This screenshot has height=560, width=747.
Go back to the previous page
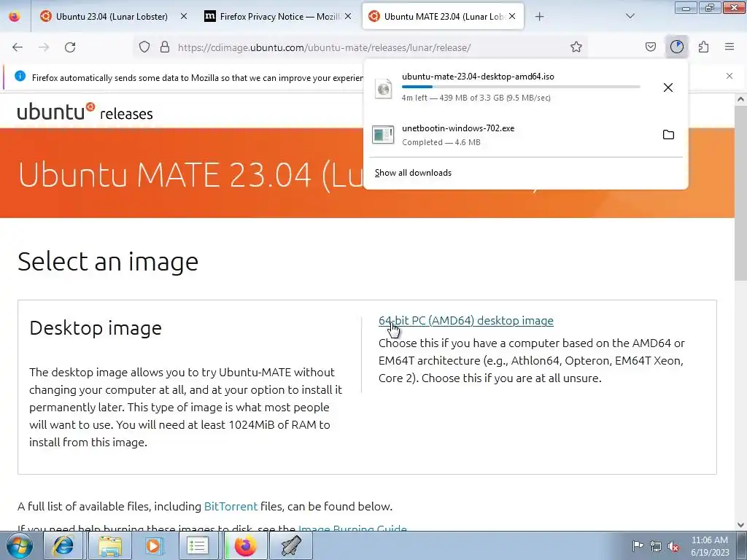(x=18, y=47)
